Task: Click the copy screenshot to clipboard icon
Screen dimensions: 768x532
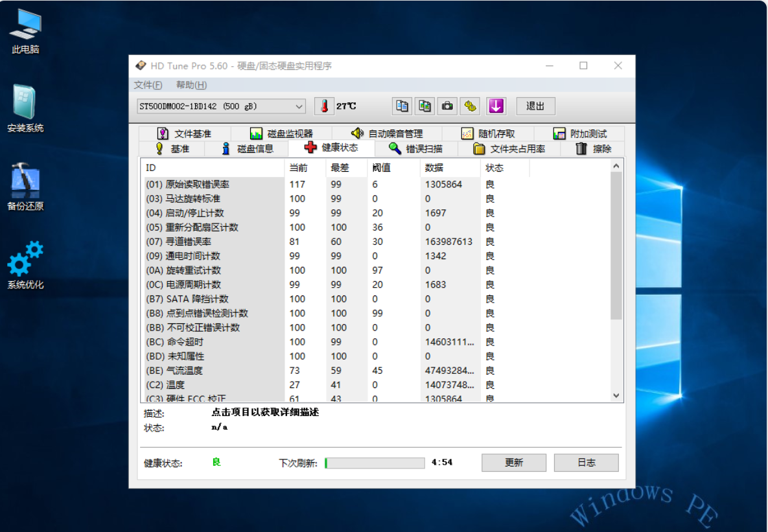Action: click(x=425, y=106)
